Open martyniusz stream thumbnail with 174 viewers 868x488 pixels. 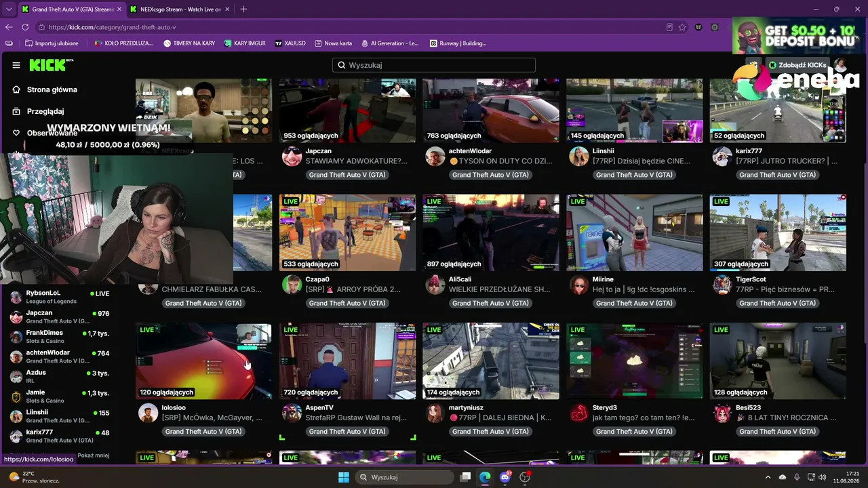(x=491, y=361)
